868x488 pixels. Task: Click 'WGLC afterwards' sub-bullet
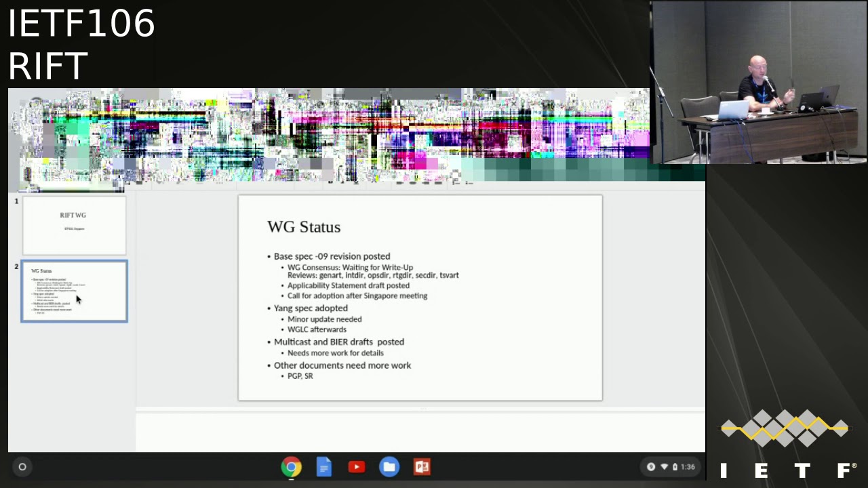point(317,329)
